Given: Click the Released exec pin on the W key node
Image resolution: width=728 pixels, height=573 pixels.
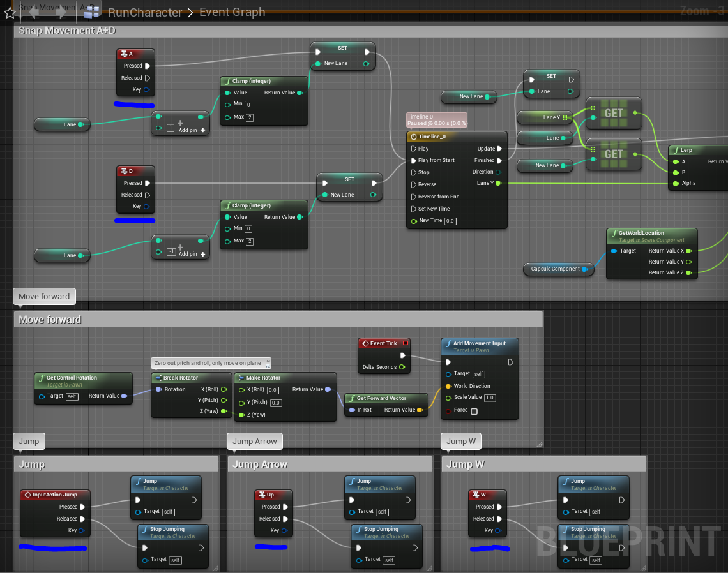Looking at the screenshot, I should tap(499, 519).
